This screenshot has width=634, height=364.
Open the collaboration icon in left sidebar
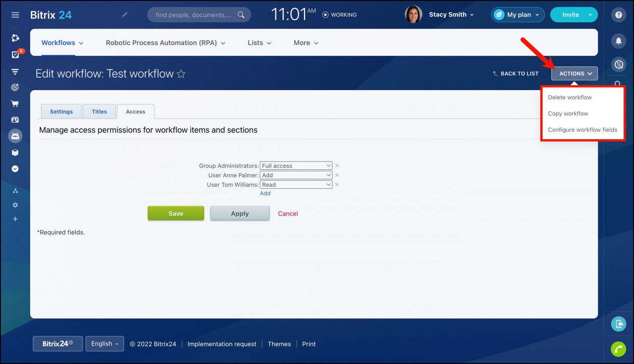(x=15, y=38)
